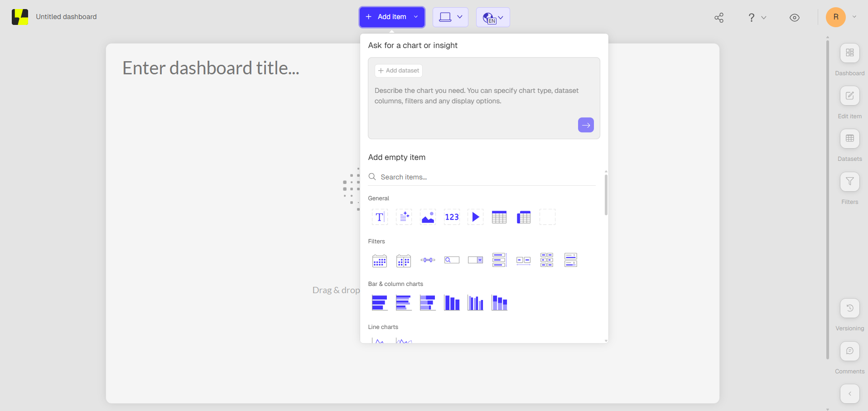This screenshot has width=868, height=411.
Task: Open the share dashboard icon
Action: [719, 18]
